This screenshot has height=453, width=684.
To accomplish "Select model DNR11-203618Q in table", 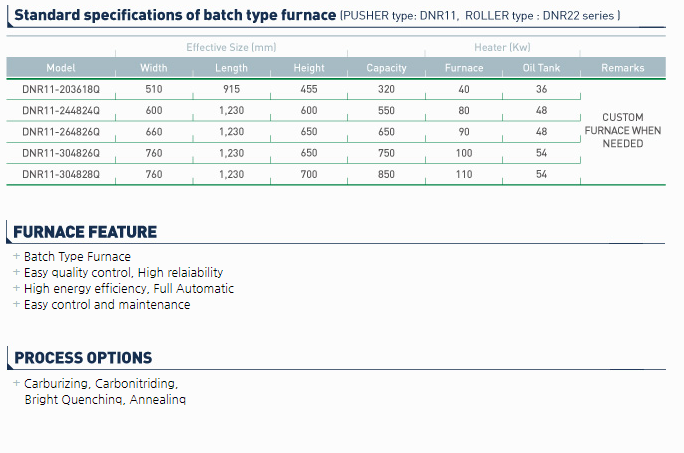I will point(61,89).
